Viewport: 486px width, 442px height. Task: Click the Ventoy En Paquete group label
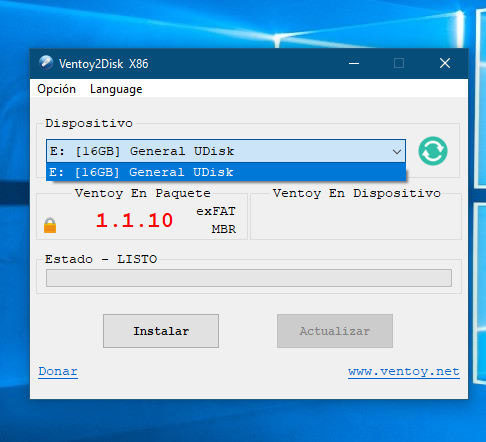tap(143, 193)
